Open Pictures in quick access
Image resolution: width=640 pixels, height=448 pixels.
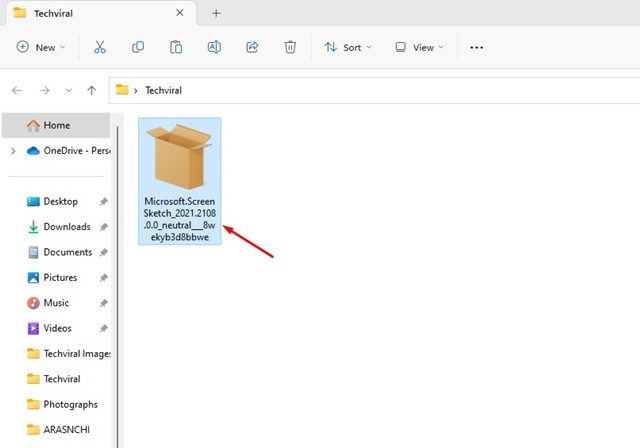click(x=52, y=277)
